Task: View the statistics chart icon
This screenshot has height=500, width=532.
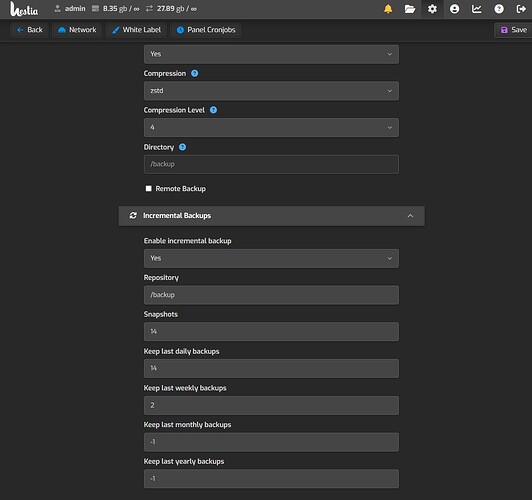Action: [x=477, y=9]
